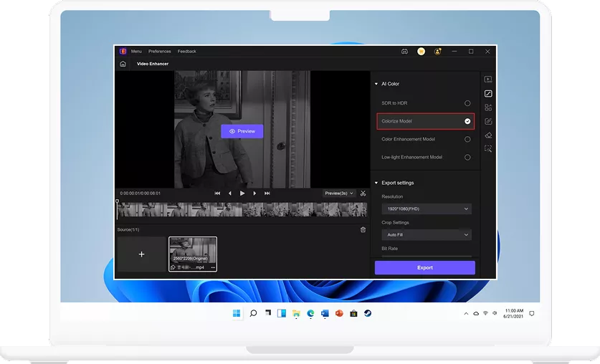The image size is (600, 364).
Task: Play the video
Action: click(x=242, y=193)
